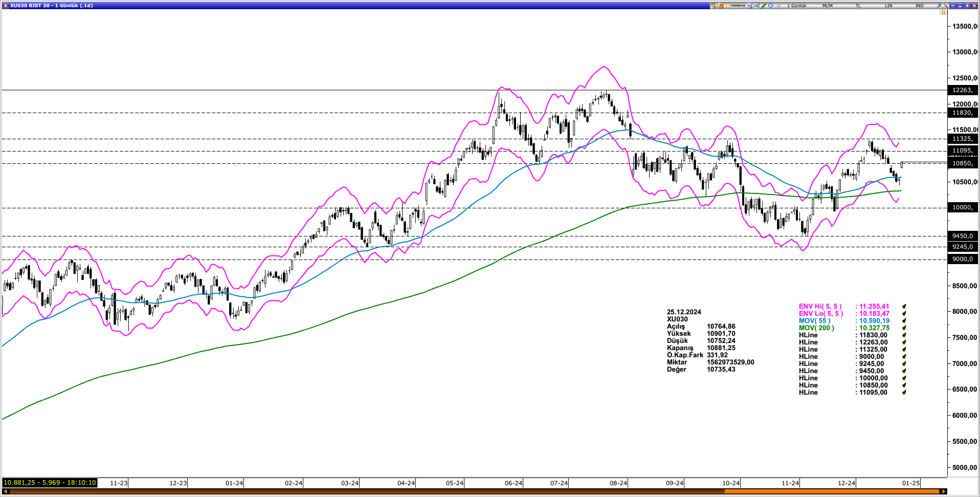Click the bright orange scrollbar thumb
This screenshot has width=980, height=497.
pyautogui.click(x=832, y=491)
